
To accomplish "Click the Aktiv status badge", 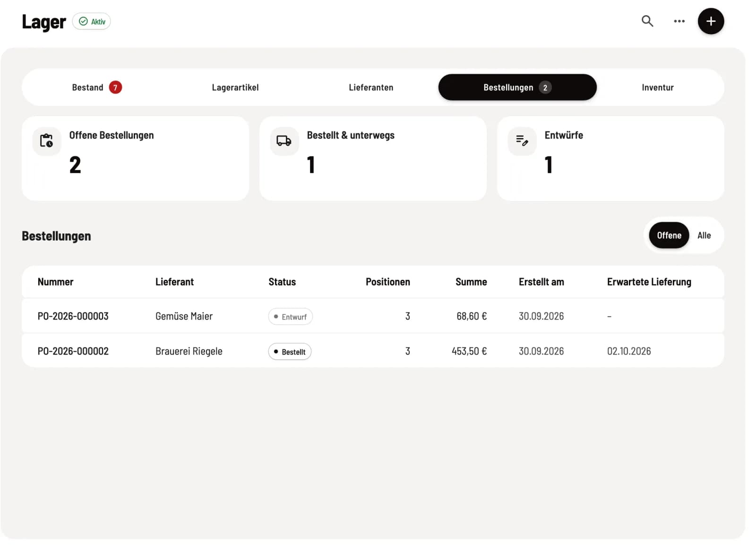I will [92, 21].
